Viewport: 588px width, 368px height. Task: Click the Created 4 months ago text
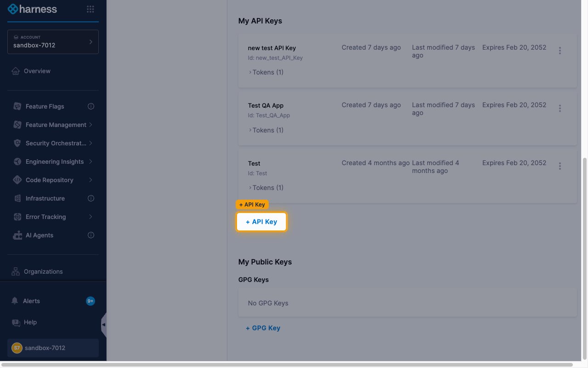pos(375,163)
